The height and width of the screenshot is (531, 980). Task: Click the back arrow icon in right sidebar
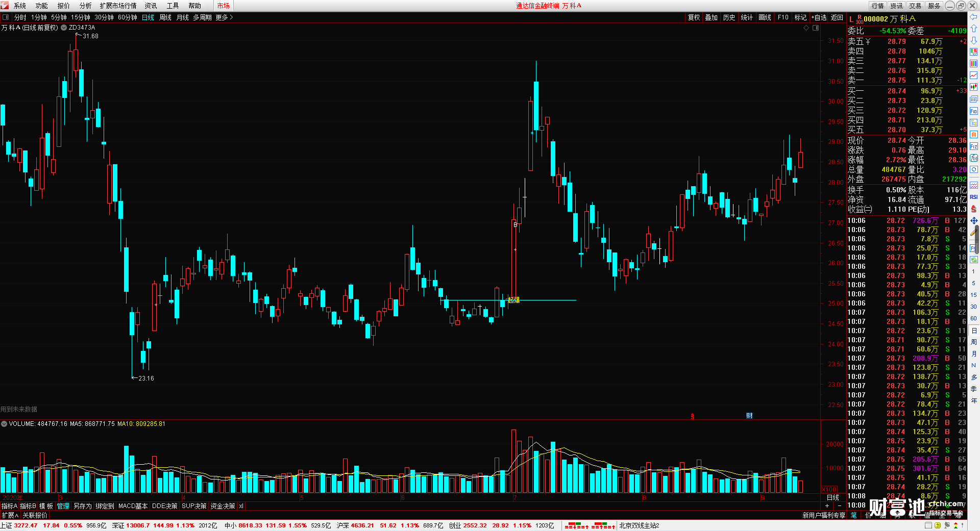974,17
